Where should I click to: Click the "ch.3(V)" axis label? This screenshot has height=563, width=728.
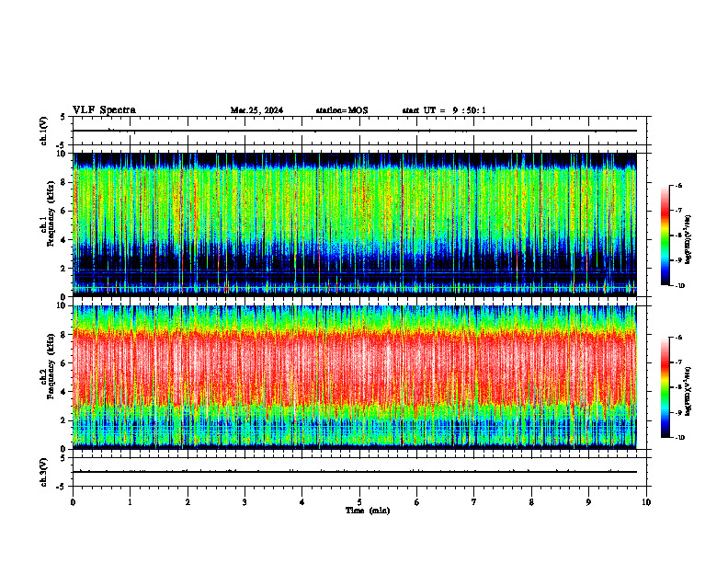44,472
